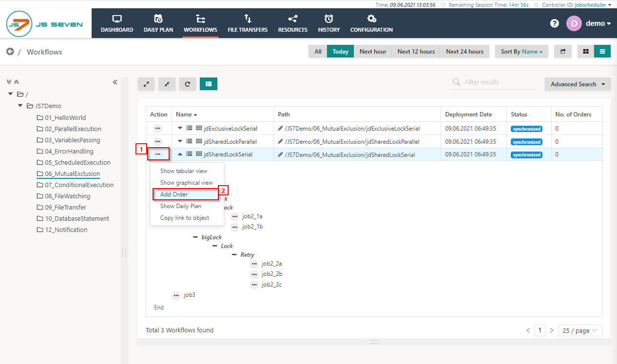
Task: Filter by Next 12 hours
Action: 416,52
